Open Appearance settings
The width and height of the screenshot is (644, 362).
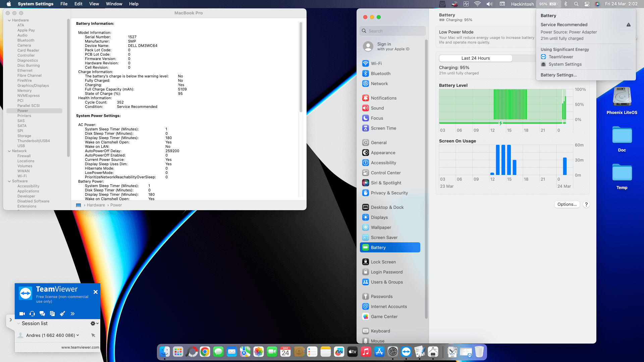coord(390,153)
